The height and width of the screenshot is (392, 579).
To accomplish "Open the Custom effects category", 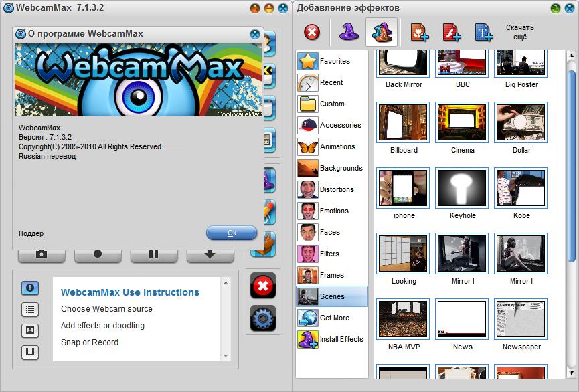I will click(332, 104).
